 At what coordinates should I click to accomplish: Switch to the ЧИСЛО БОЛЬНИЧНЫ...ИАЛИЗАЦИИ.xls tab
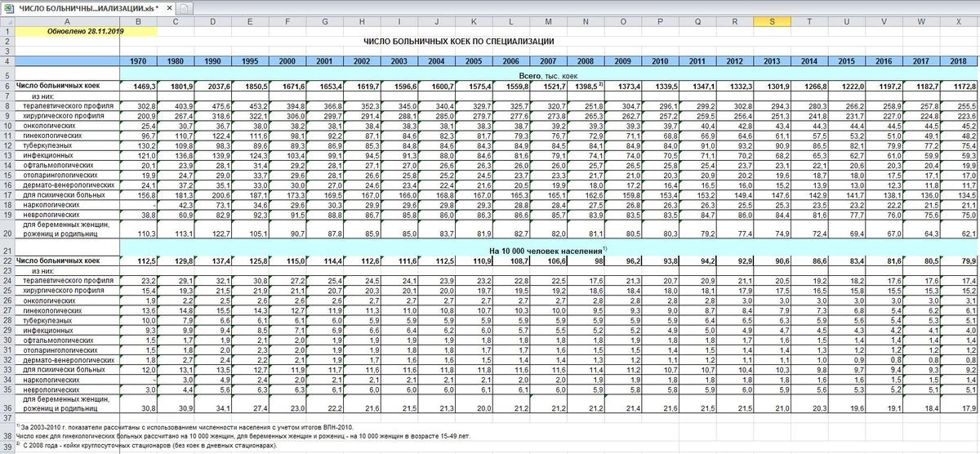[x=88, y=8]
